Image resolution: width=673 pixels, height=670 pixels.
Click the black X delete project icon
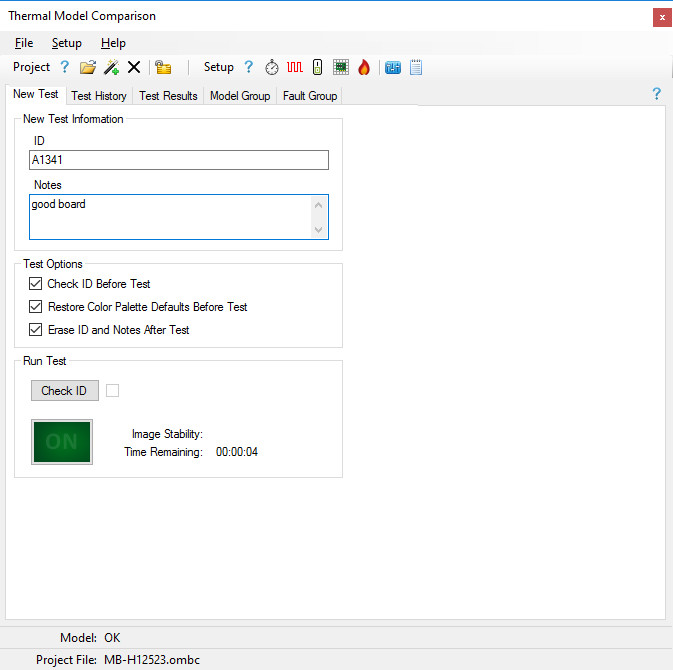tap(133, 67)
